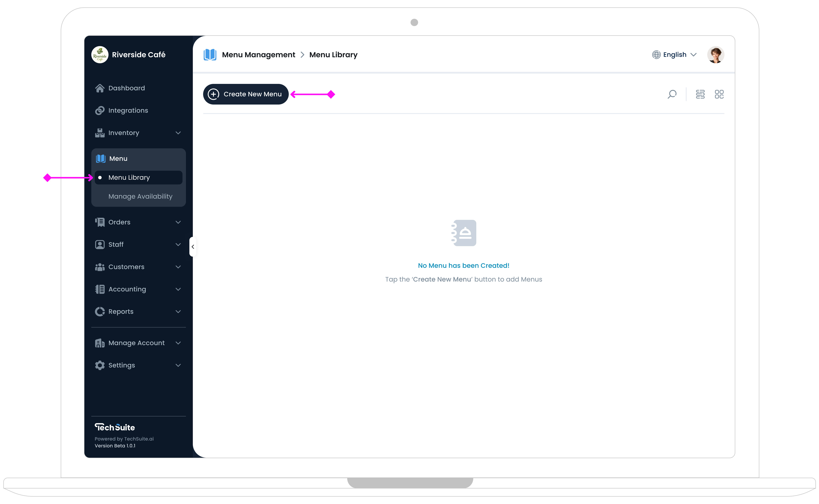Click Menu Management breadcrumb link
This screenshot has height=504, width=819.
[258, 55]
